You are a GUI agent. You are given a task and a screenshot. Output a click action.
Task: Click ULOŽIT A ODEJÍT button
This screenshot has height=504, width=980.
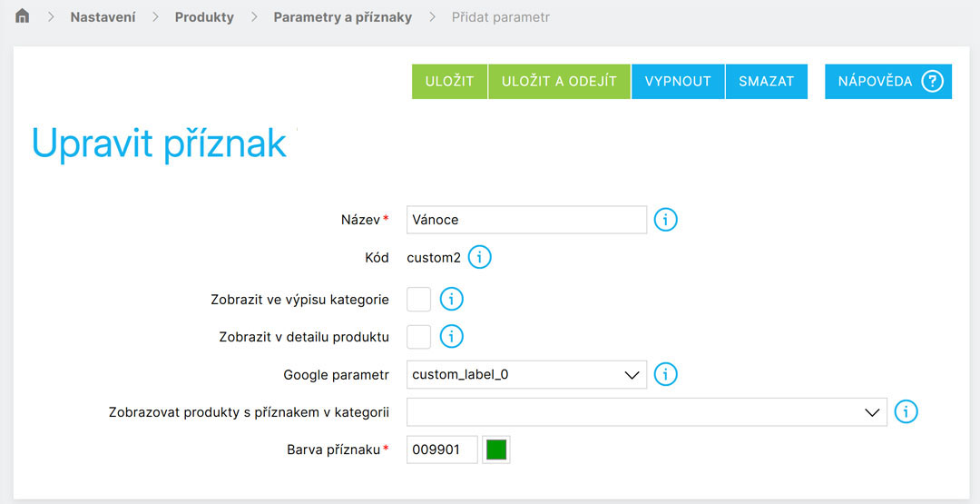click(559, 81)
